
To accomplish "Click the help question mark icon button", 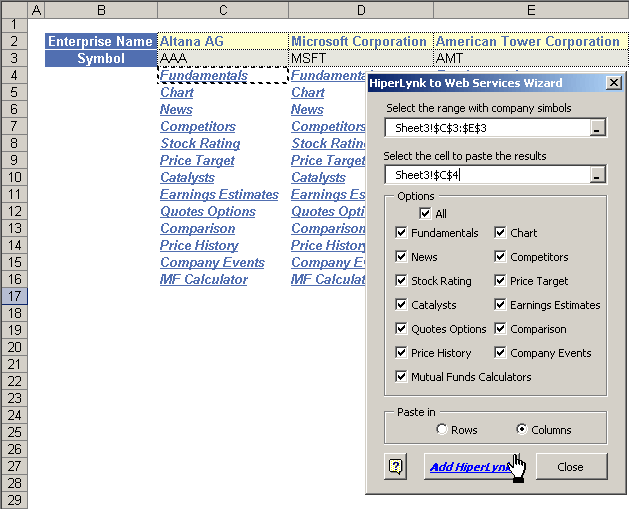I will 396,466.
